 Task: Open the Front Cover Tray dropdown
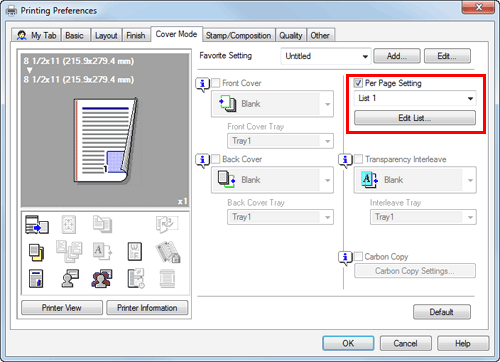[280, 141]
